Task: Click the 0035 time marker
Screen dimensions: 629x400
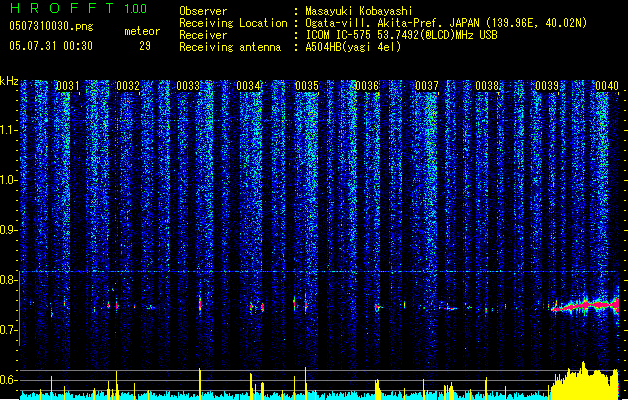Action: click(307, 86)
